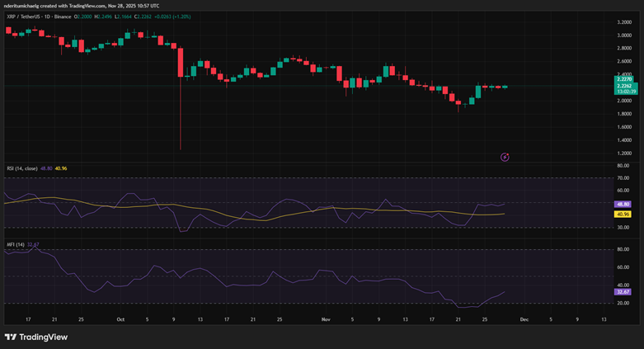Open the XRP / TetherUS symbol title
The width and height of the screenshot is (644, 349).
[38, 16]
